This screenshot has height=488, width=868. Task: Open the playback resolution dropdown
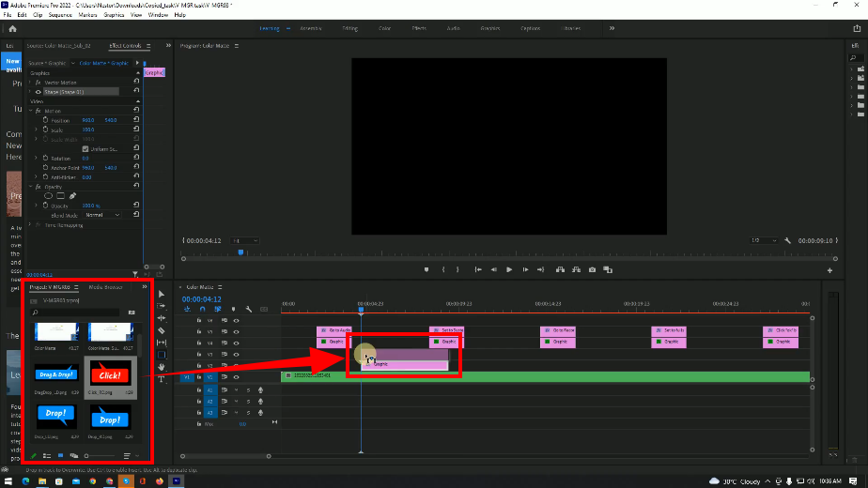[764, 240]
